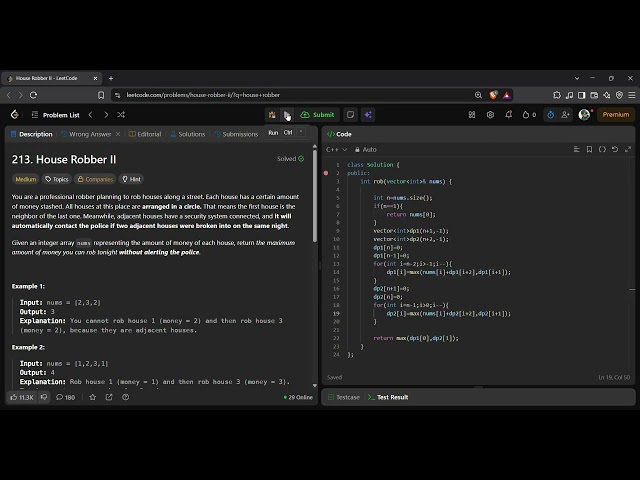Click the Solved status indicator
The height and width of the screenshot is (480, 640).
click(x=291, y=159)
